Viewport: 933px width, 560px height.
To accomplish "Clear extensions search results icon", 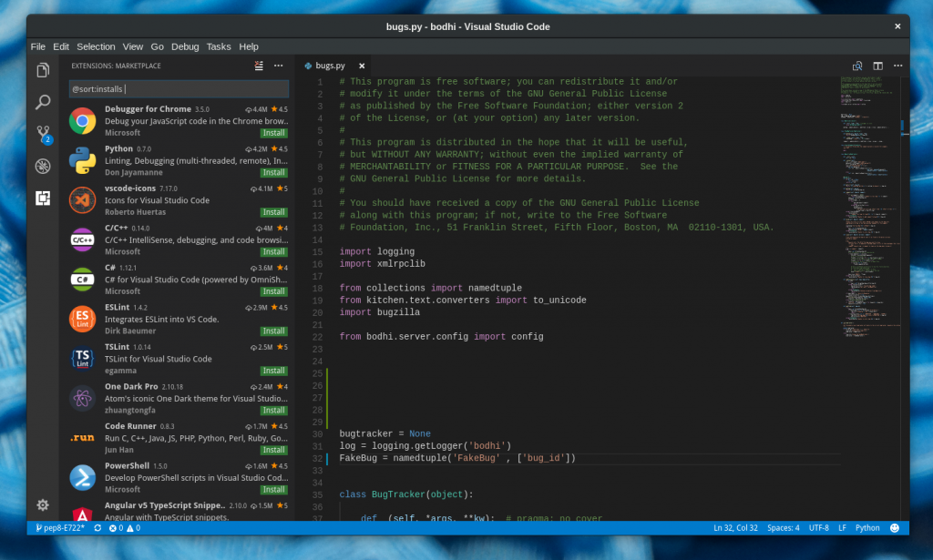I will point(259,66).
